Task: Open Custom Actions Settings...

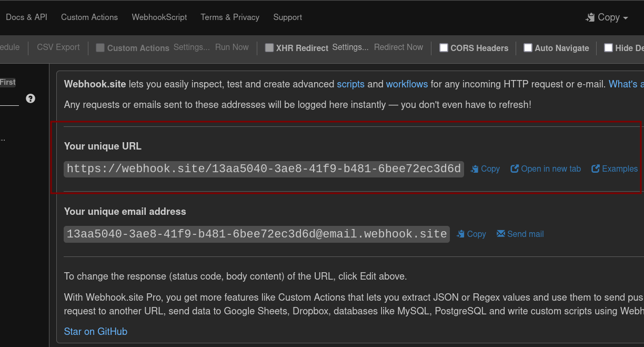Action: pos(192,47)
